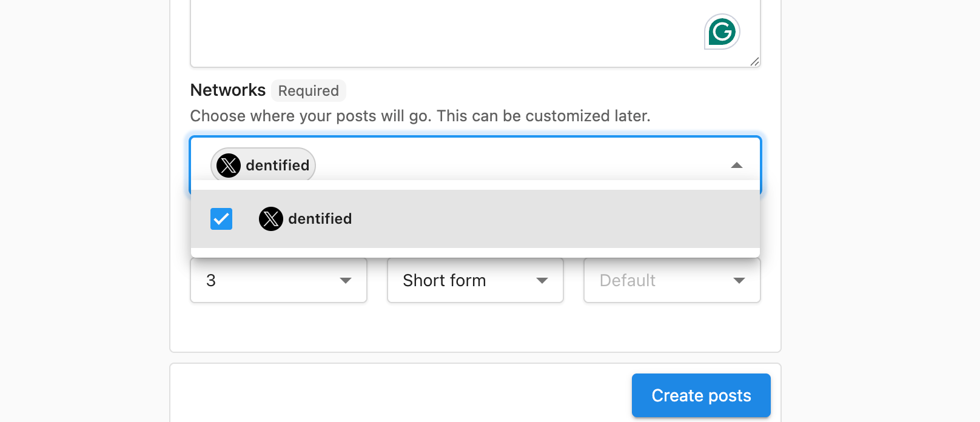Select the dentified option row in the list

pyautogui.click(x=475, y=219)
